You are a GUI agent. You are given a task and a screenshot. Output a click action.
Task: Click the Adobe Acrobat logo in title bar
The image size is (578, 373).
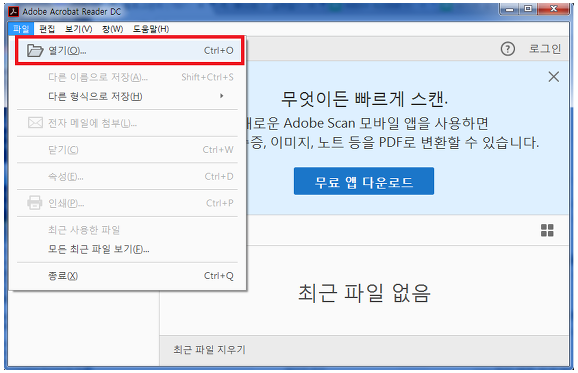[x=14, y=12]
